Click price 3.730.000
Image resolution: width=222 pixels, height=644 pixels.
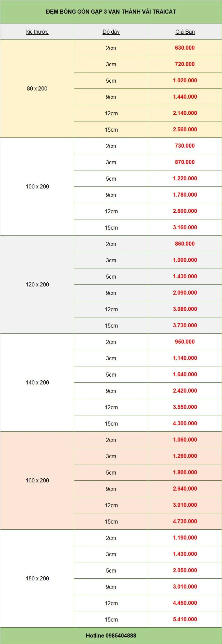(185, 325)
